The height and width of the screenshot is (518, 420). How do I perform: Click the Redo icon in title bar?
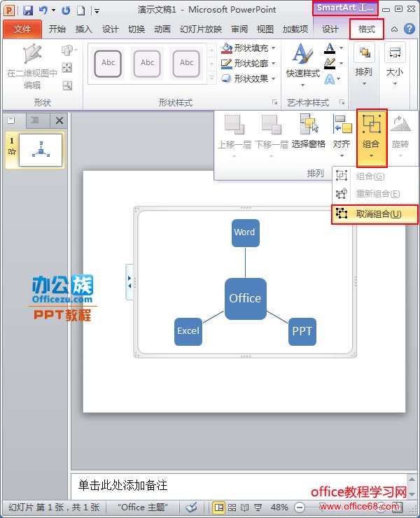tap(66, 10)
